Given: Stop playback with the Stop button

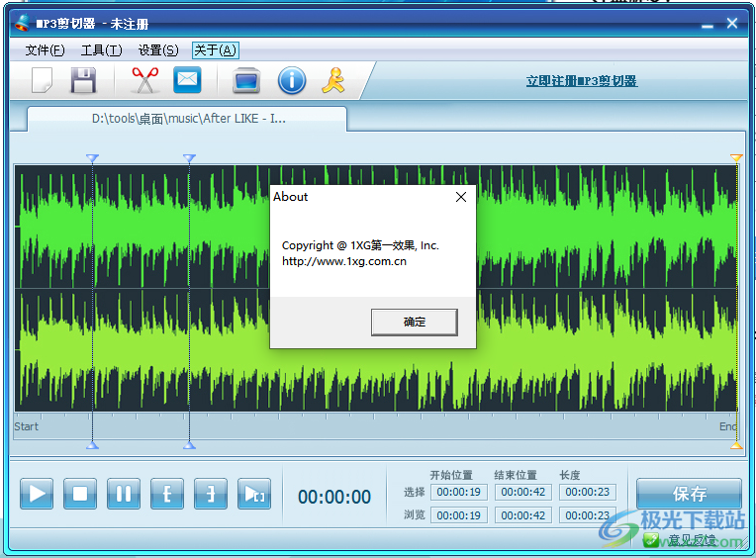Looking at the screenshot, I should (x=80, y=494).
